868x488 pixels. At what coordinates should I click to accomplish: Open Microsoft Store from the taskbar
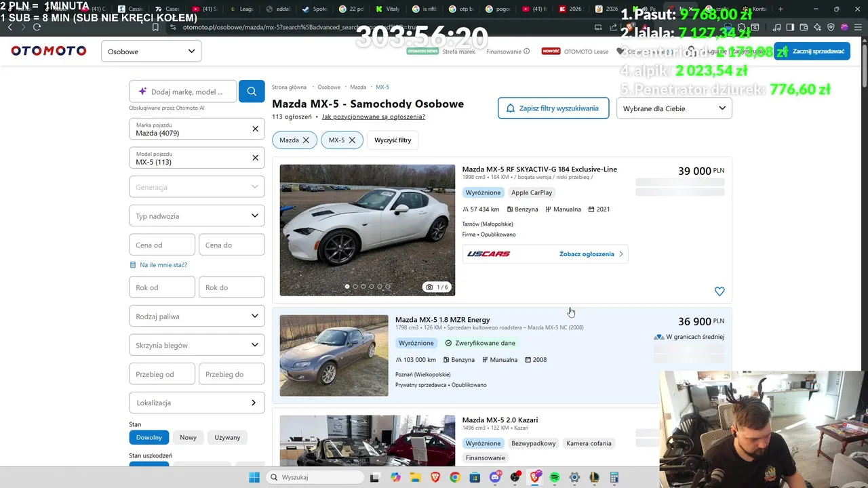(475, 477)
